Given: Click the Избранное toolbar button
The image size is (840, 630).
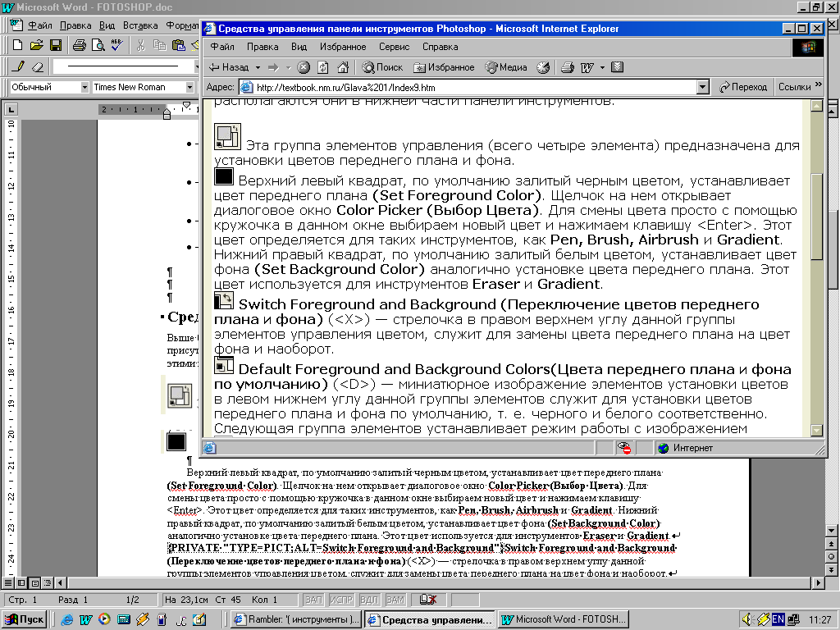Looking at the screenshot, I should 444,67.
